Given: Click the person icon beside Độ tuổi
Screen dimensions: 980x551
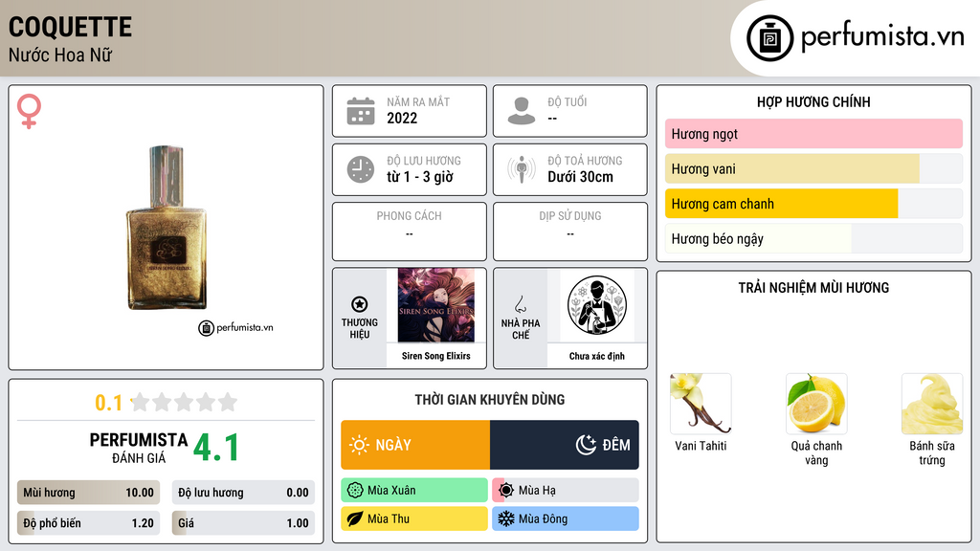Looking at the screenshot, I should [522, 111].
